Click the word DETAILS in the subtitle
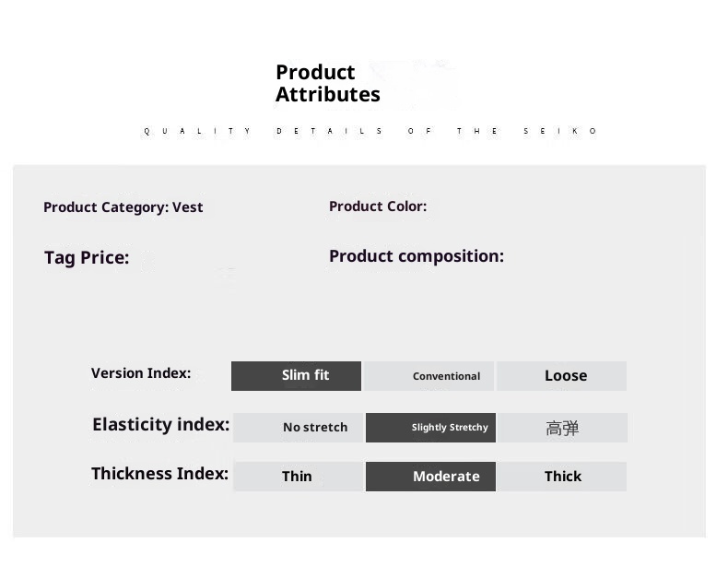The image size is (728, 566). point(329,132)
